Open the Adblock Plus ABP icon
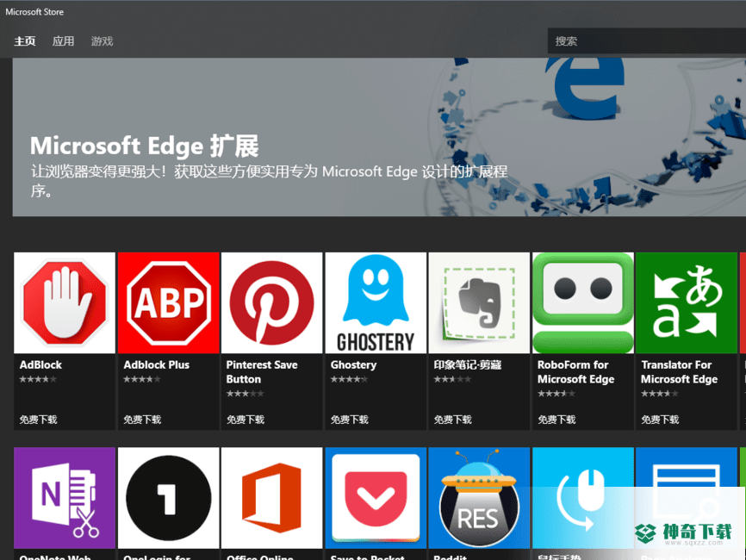Screen dimensions: 746x560 click(169, 303)
